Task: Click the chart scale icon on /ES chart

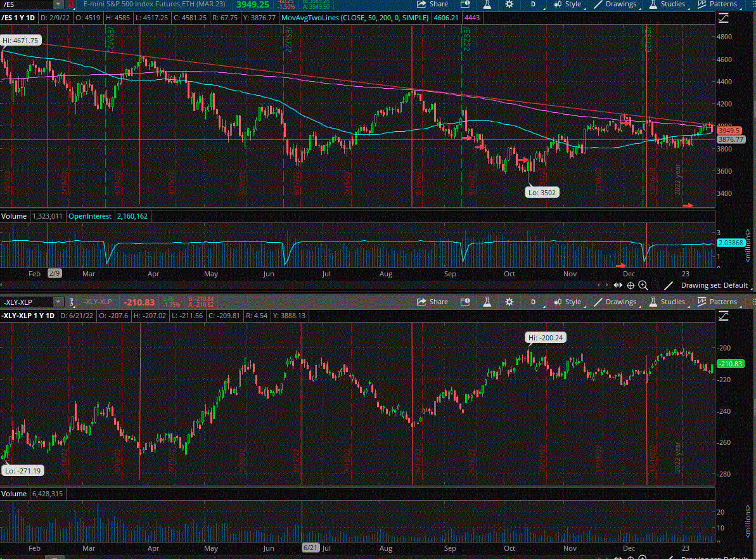Action: tap(723, 18)
